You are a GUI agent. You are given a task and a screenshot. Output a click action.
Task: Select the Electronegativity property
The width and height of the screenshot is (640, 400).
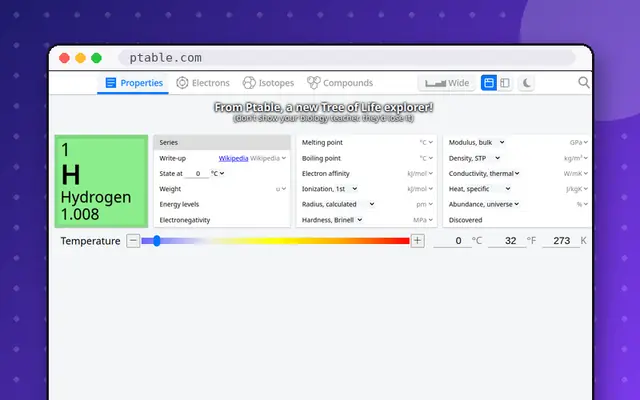184,220
